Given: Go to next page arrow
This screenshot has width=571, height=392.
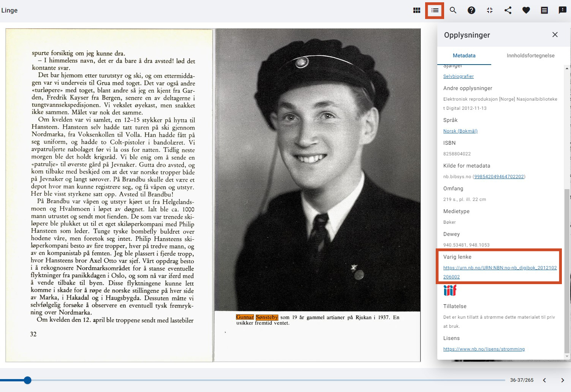Looking at the screenshot, I should pos(563,380).
